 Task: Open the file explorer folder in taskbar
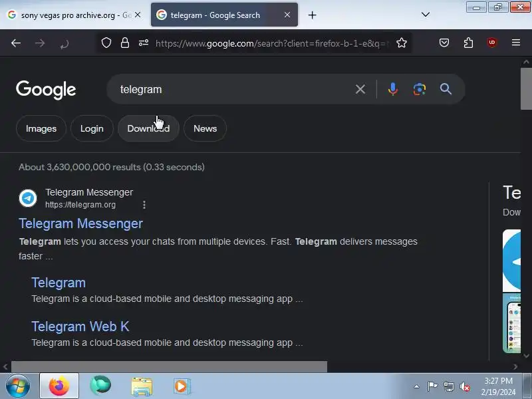[142, 386]
